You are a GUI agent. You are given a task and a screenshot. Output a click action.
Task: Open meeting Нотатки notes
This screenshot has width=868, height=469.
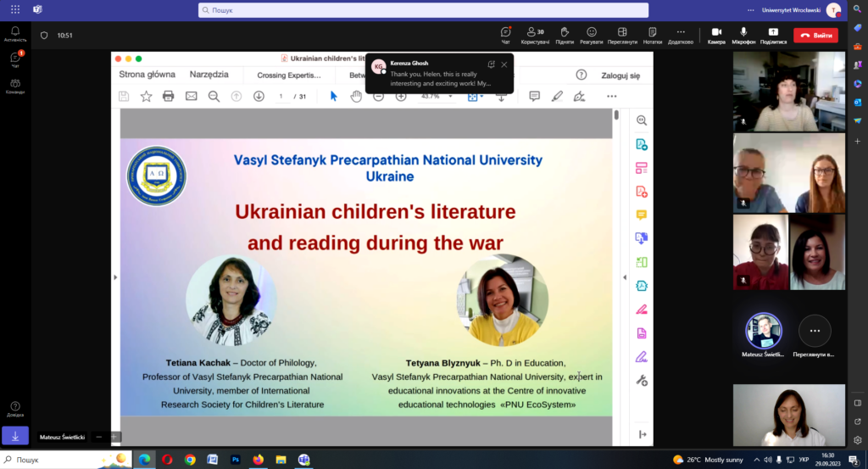coord(652,34)
